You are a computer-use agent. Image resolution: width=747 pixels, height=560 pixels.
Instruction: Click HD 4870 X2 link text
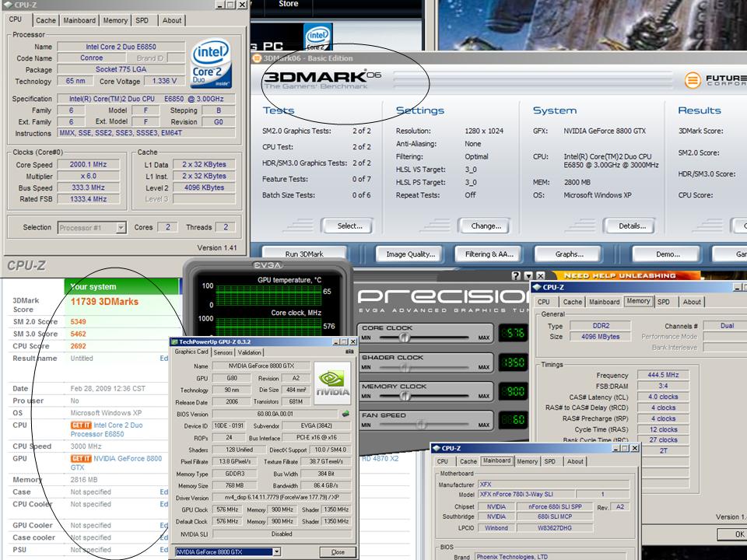point(380,459)
